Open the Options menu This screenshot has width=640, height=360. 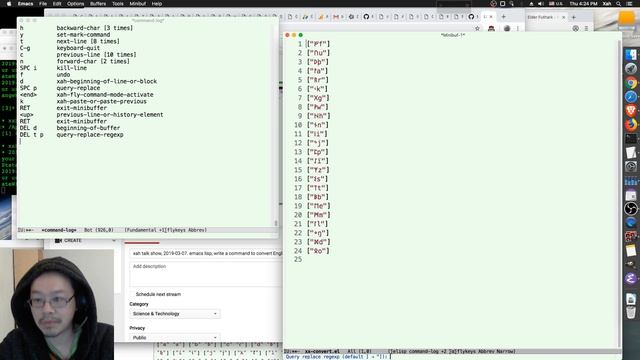coord(76,4)
